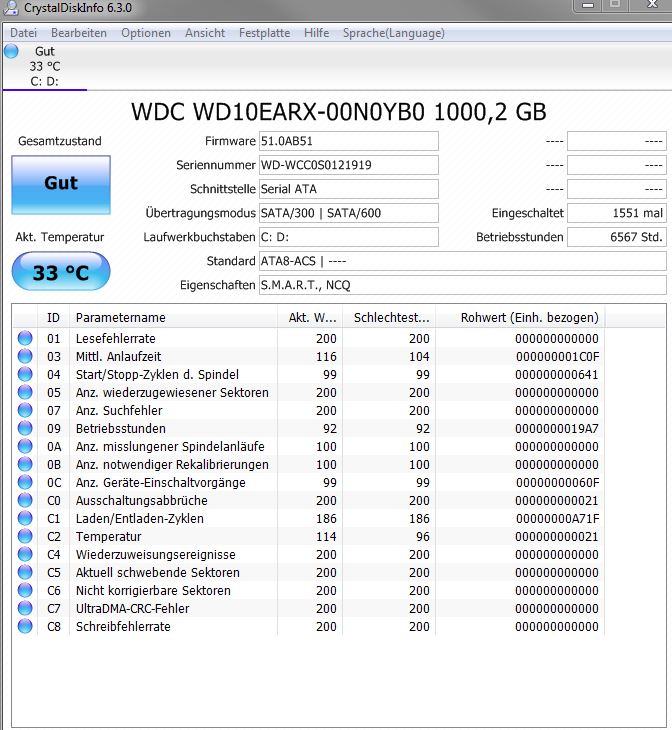Click the status icon in row C2 Temperatur
This screenshot has height=730, width=672.
point(25,536)
